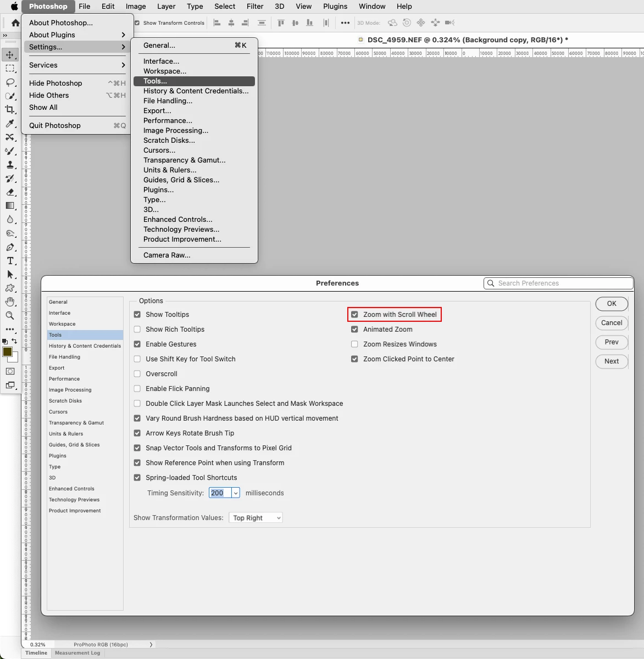This screenshot has height=659, width=644.
Task: Expand the About Plugins submenu
Action: [x=76, y=35]
